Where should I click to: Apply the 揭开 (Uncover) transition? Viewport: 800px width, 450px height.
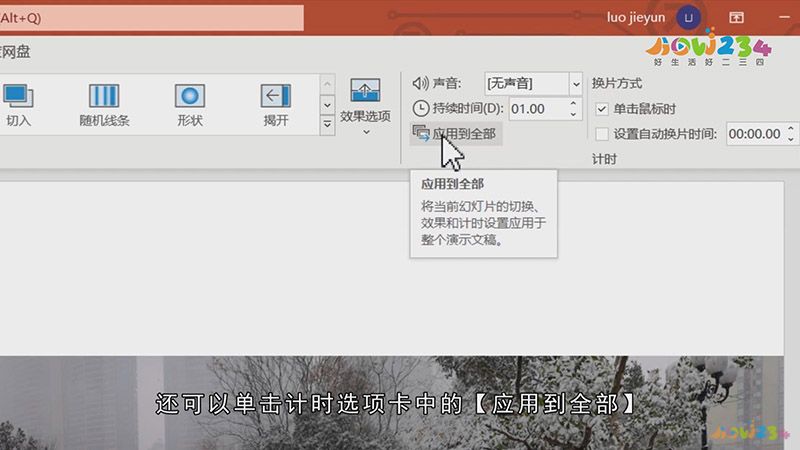tap(276, 105)
